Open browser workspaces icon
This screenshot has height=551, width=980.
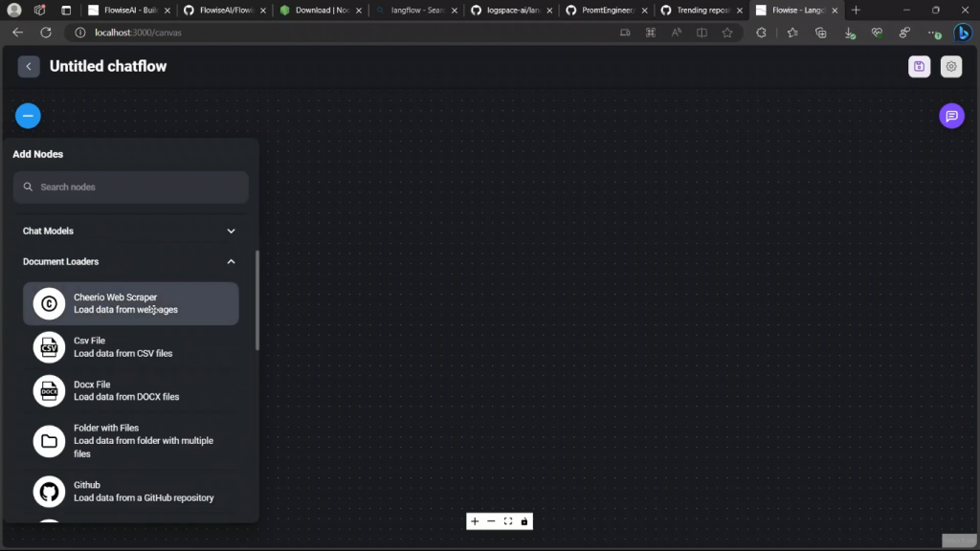(39, 10)
